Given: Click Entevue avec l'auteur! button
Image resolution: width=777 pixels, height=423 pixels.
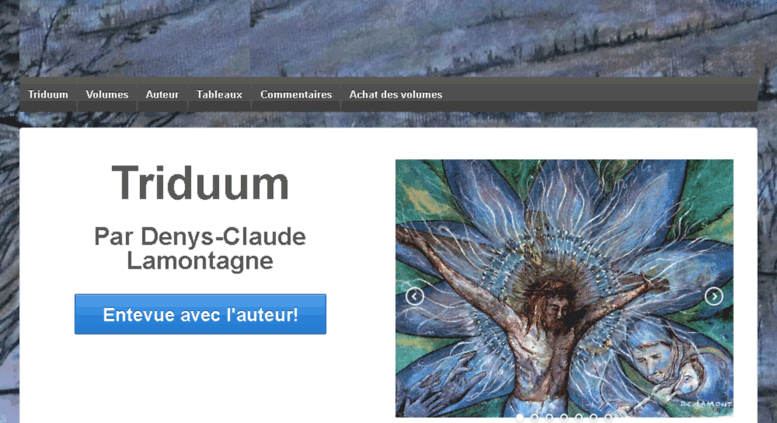Looking at the screenshot, I should coord(200,314).
